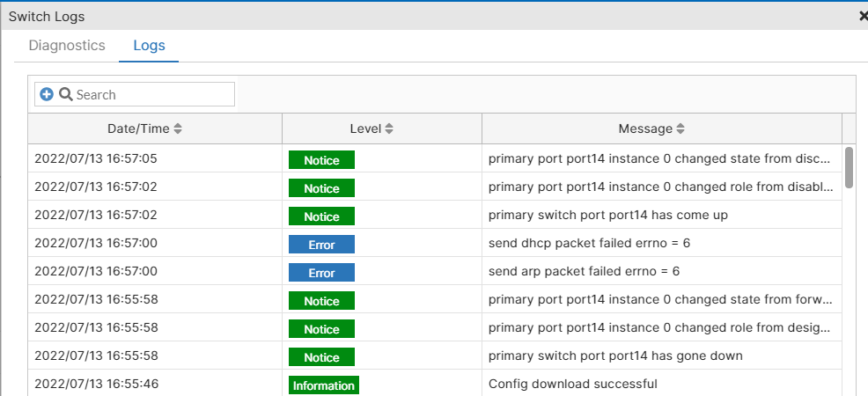868x396 pixels.
Task: Click the Date/Time column header
Action: point(138,128)
